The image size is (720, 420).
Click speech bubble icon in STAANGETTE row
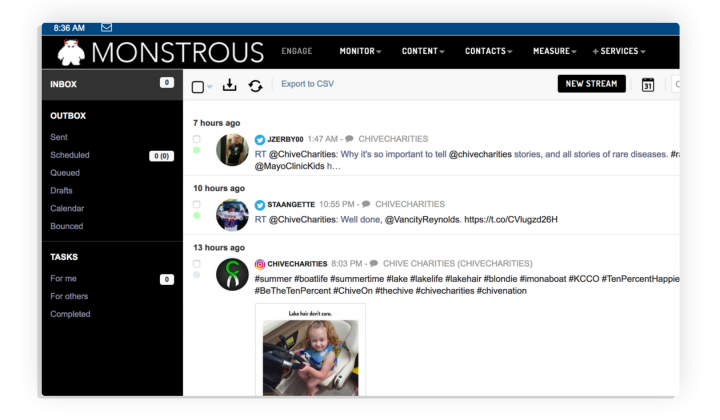(366, 204)
